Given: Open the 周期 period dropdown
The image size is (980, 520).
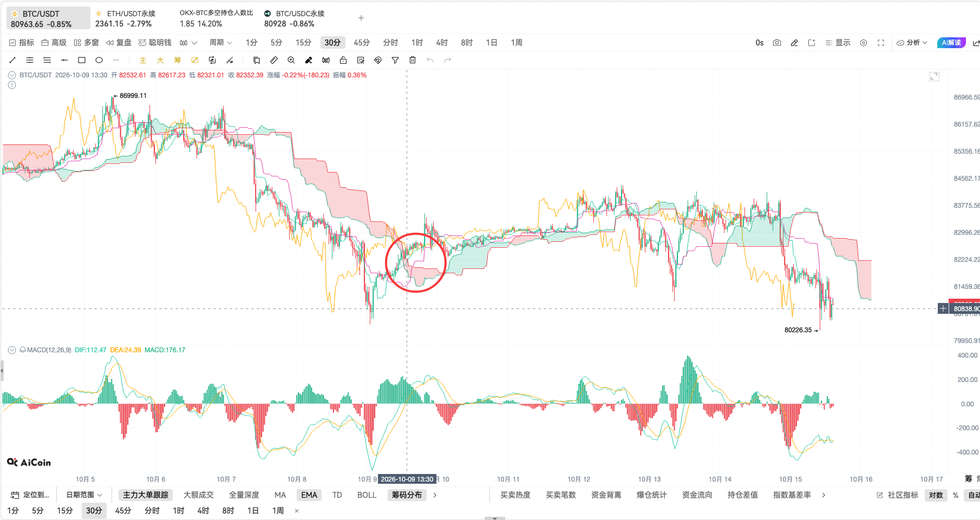Looking at the screenshot, I should (220, 43).
